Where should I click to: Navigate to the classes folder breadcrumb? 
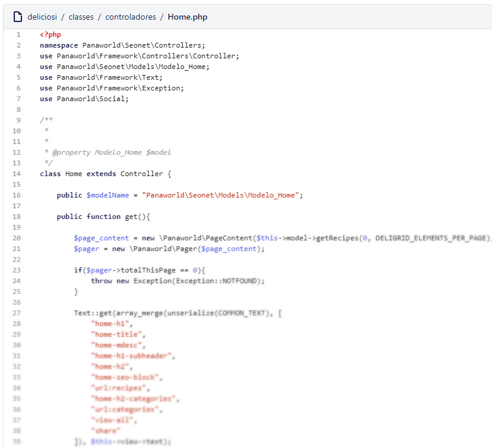point(81,17)
